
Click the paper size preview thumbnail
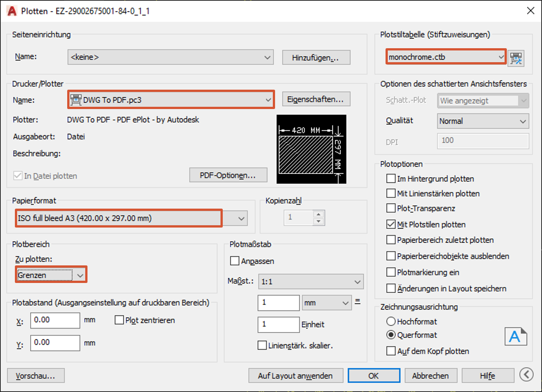pyautogui.click(x=311, y=149)
